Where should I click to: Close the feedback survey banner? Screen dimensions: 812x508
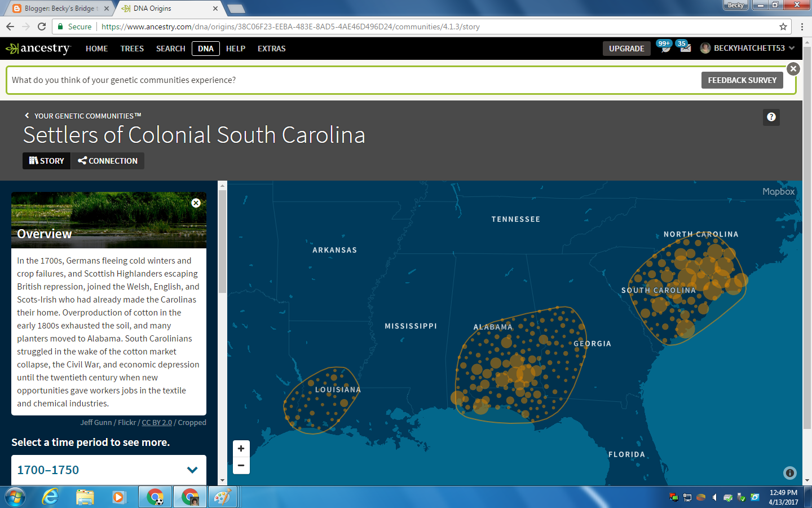coord(793,69)
